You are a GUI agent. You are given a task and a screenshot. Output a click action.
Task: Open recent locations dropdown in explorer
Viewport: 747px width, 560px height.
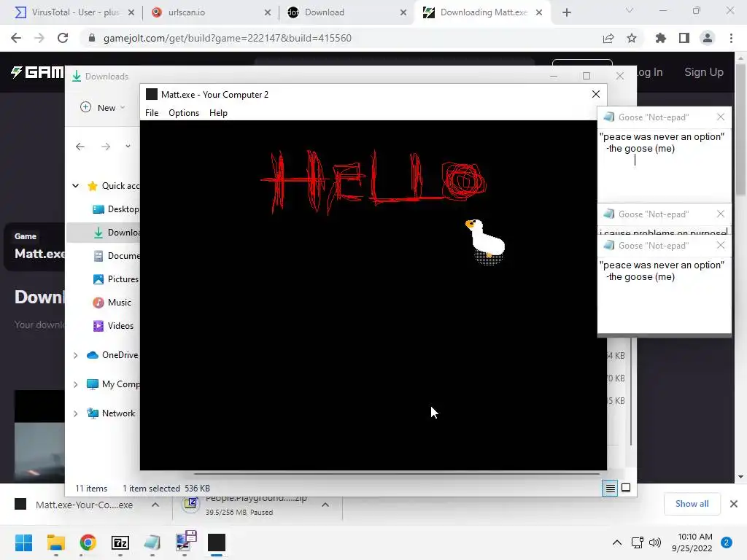coord(128,146)
